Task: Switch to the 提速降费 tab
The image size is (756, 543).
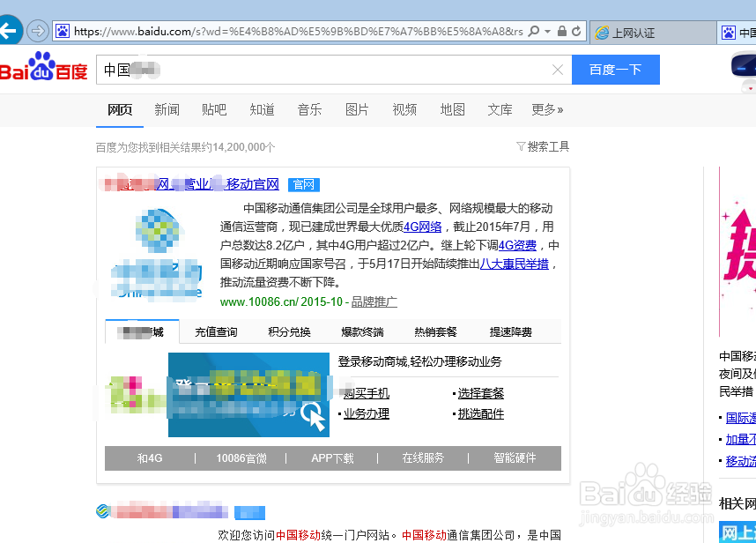Action: coord(511,332)
